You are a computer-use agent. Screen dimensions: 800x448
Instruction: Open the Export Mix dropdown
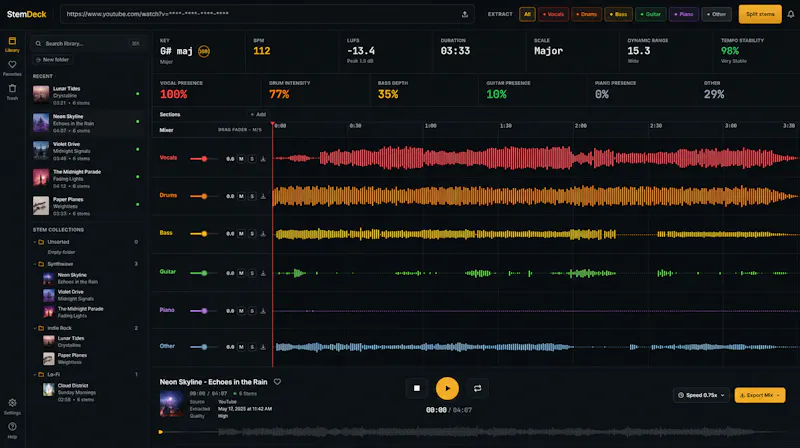(760, 395)
